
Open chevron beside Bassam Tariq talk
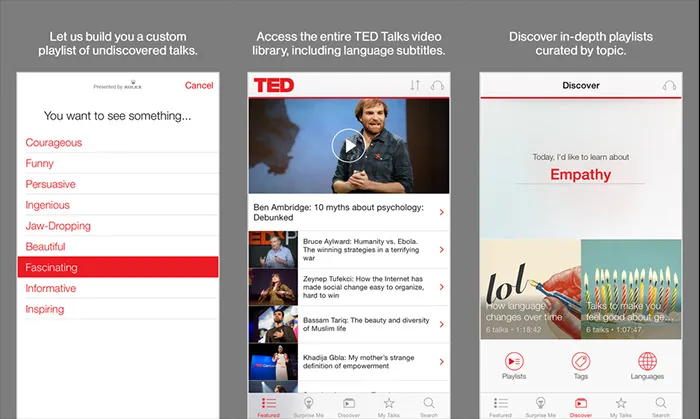[441, 323]
